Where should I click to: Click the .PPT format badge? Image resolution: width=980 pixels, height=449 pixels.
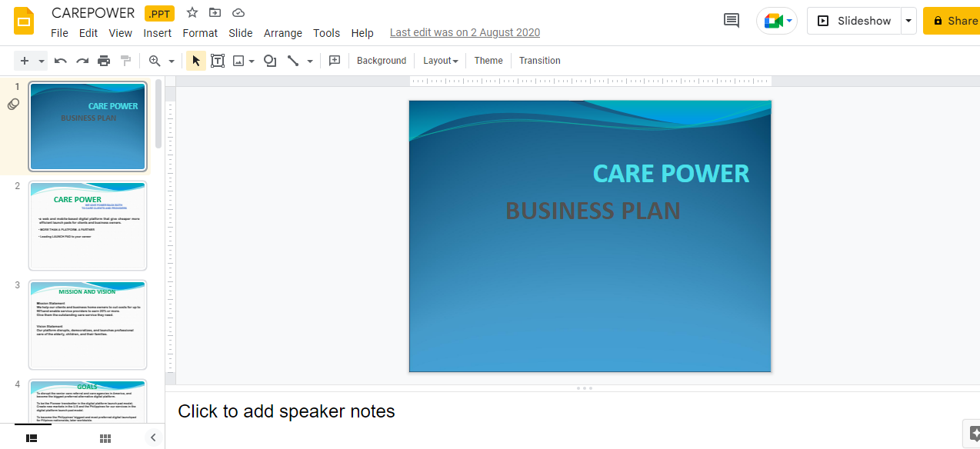click(159, 13)
